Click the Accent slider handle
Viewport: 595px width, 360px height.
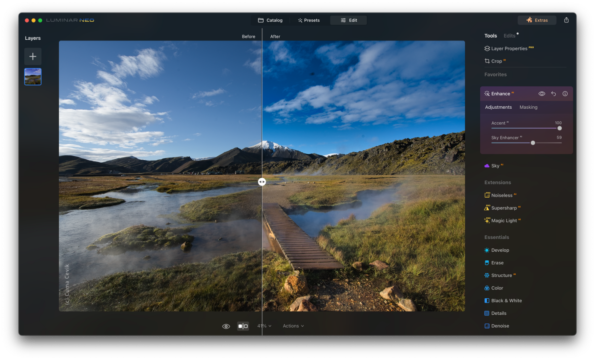tap(559, 128)
